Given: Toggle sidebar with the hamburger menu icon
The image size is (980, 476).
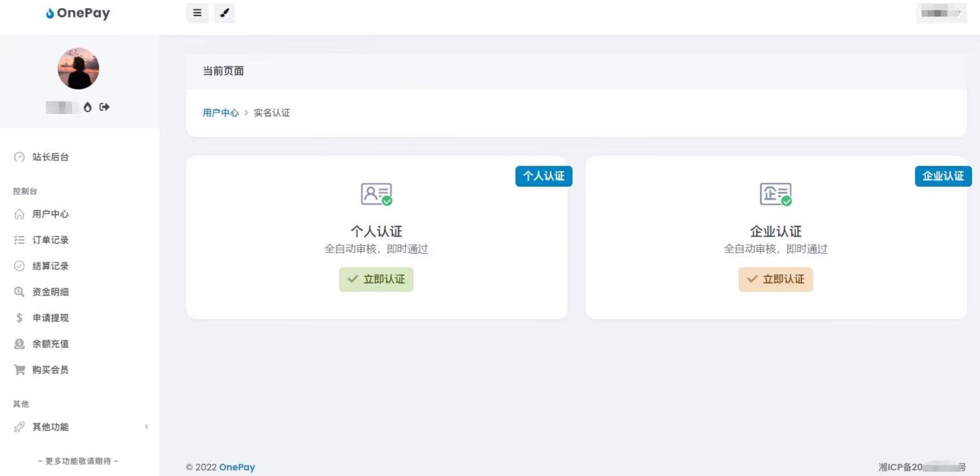Looking at the screenshot, I should pyautogui.click(x=197, y=13).
